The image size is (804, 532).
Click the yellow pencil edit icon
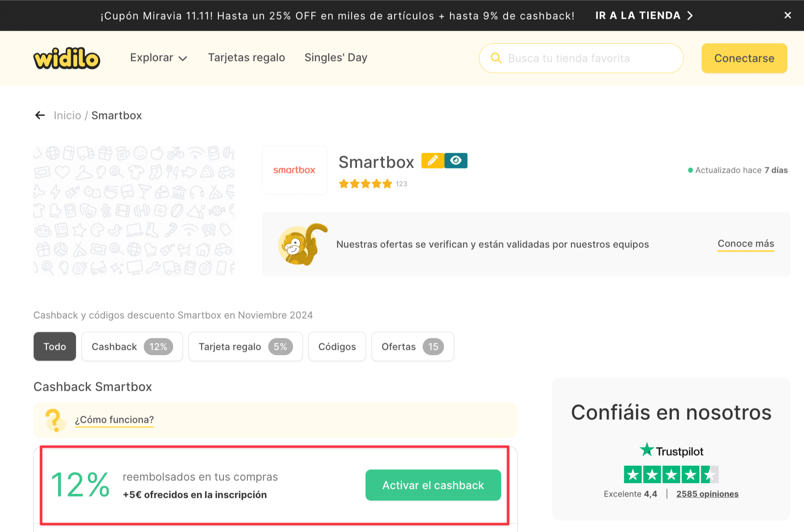(x=432, y=160)
